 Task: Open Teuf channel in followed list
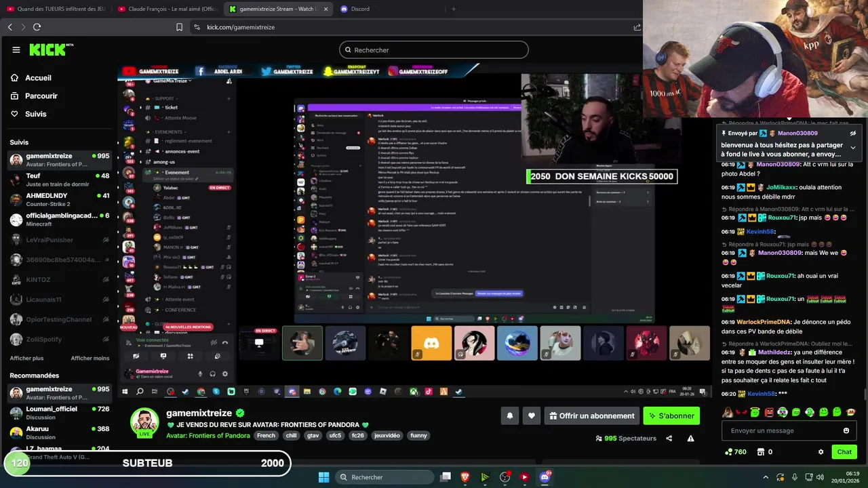click(59, 180)
